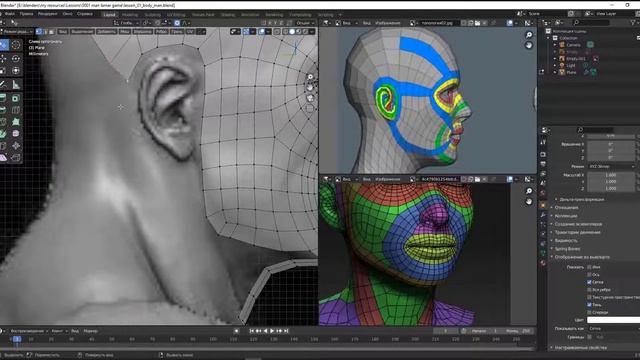Open the Глоба.. transform orientation dropdown
640x360 pixels.
point(127,23)
